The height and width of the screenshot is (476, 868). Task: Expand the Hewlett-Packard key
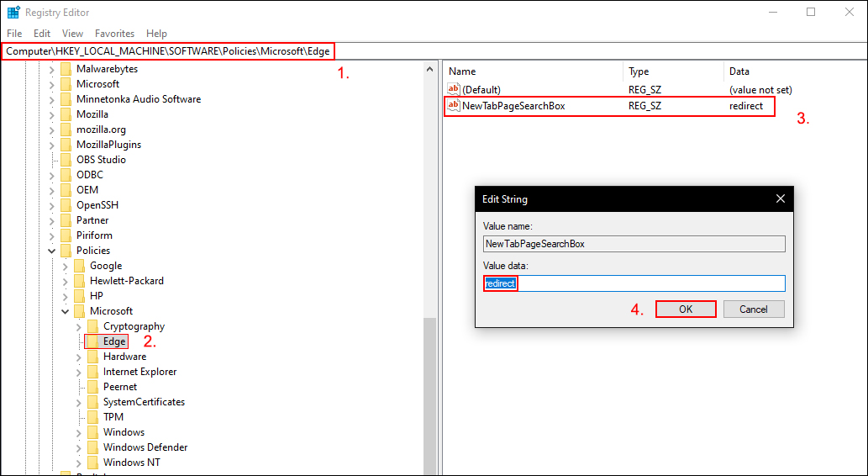66,281
